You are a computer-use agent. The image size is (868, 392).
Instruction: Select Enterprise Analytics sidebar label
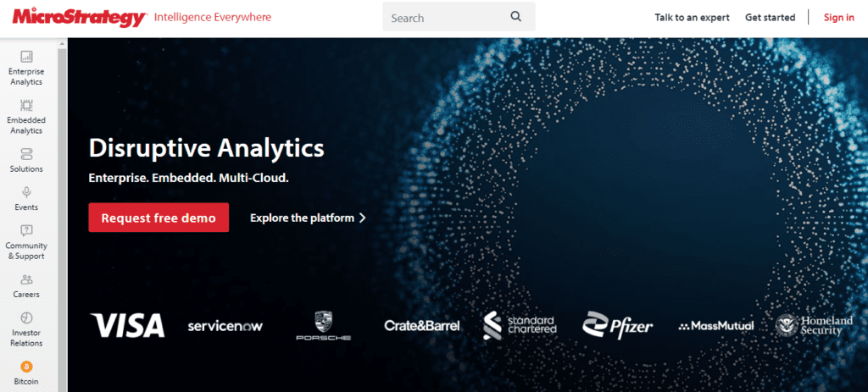tap(26, 77)
